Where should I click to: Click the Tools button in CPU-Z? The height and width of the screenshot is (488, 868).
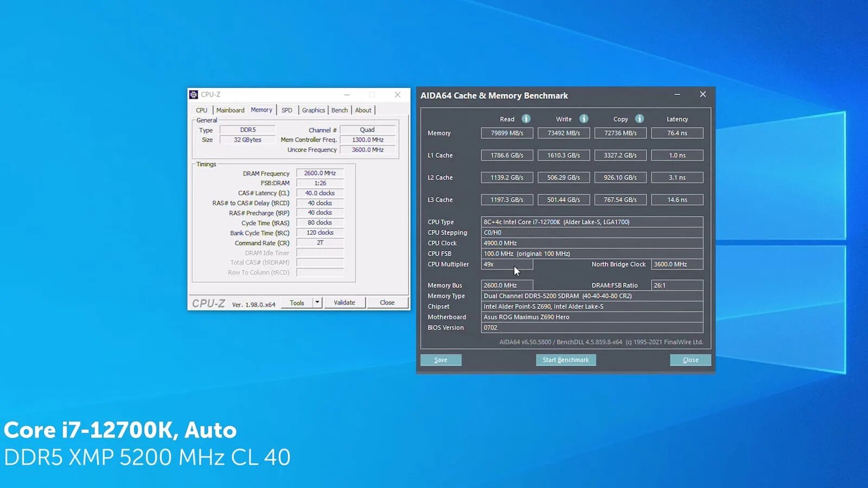[297, 303]
